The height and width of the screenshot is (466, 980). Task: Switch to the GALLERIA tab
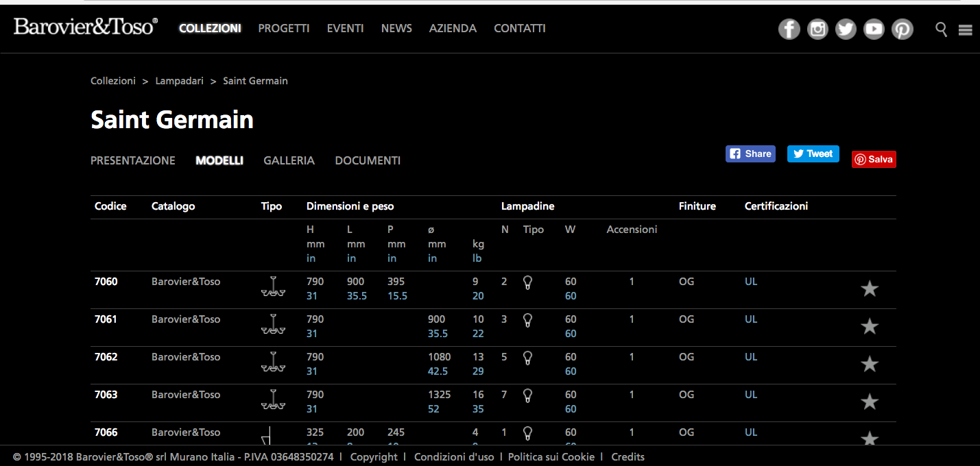(x=289, y=160)
